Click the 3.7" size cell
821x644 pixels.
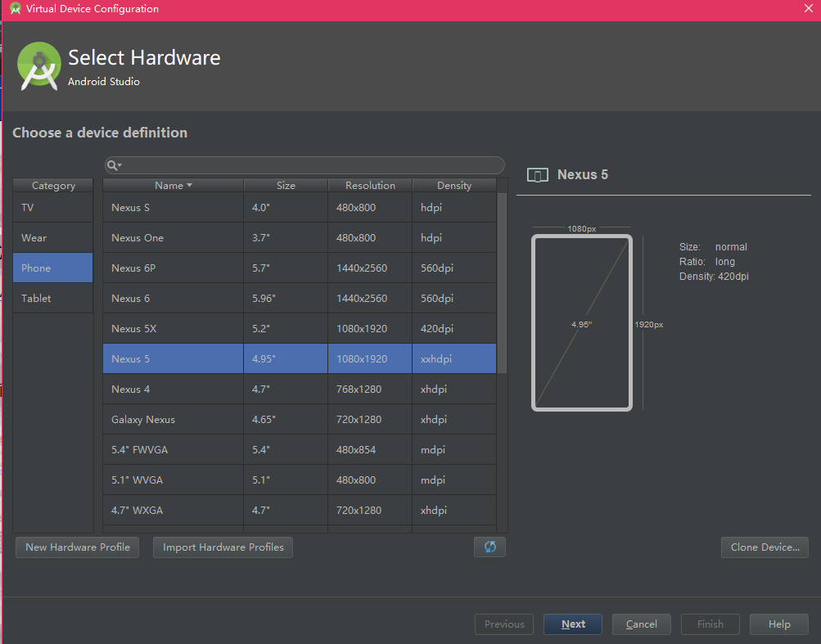point(286,237)
